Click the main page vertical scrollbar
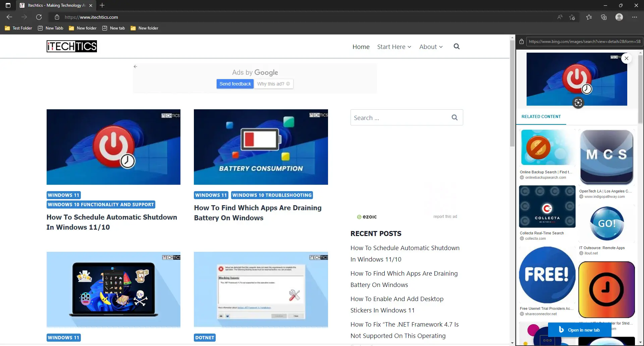 [x=512, y=93]
